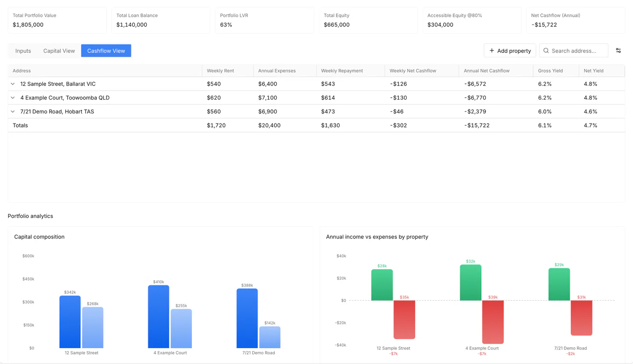Open the column filter settings icon
Screen dimensions: 633x364
[x=618, y=51]
